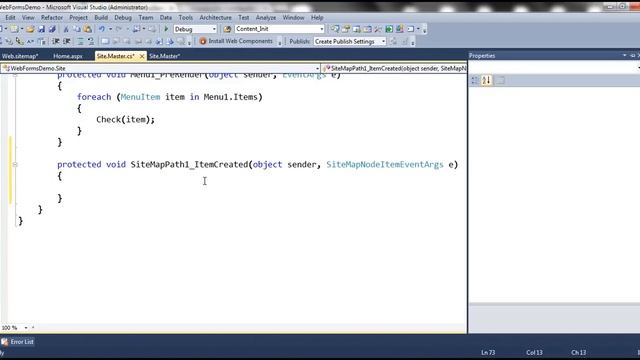Open the View menu
The image size is (640, 360).
[x=28, y=18]
